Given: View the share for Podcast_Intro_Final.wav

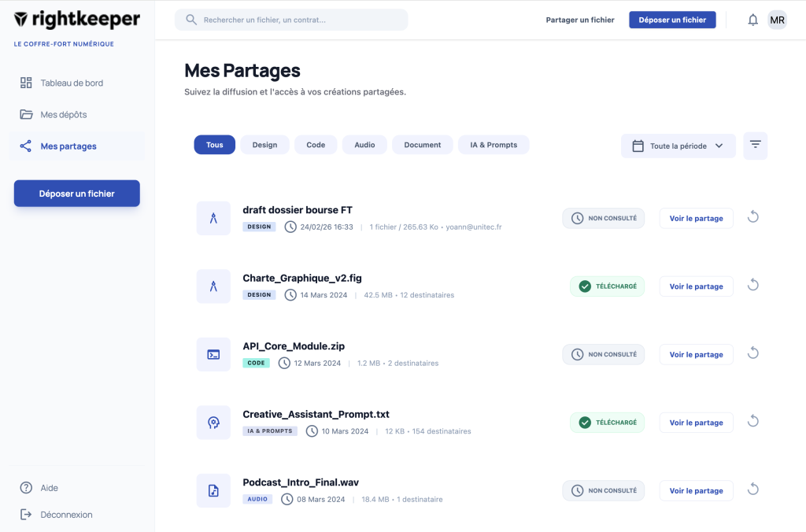Looking at the screenshot, I should [696, 490].
